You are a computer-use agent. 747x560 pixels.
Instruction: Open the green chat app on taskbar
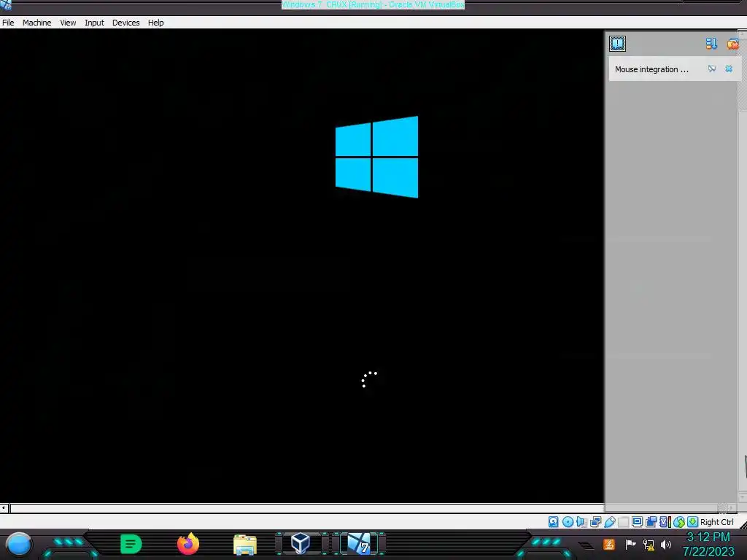pos(131,544)
